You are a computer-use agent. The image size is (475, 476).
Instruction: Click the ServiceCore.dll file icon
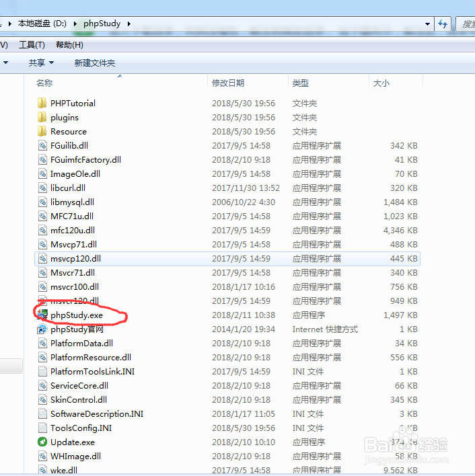point(42,385)
